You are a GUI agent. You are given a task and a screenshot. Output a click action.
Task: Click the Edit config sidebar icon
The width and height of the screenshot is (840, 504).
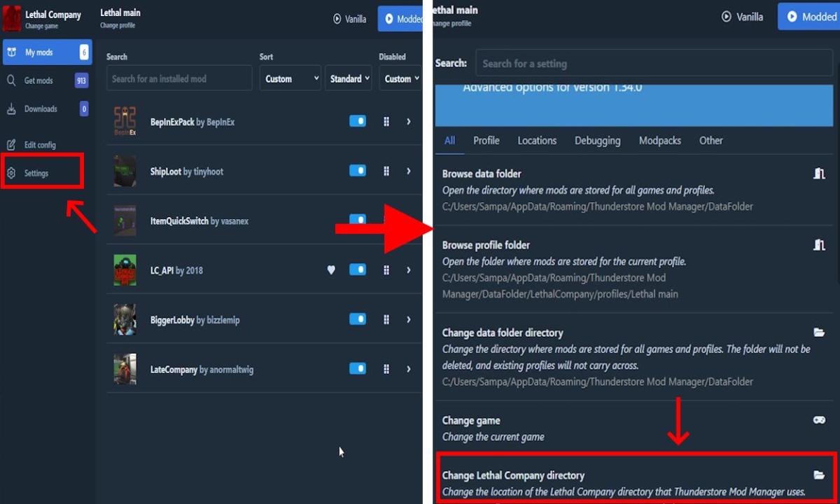pyautogui.click(x=13, y=144)
